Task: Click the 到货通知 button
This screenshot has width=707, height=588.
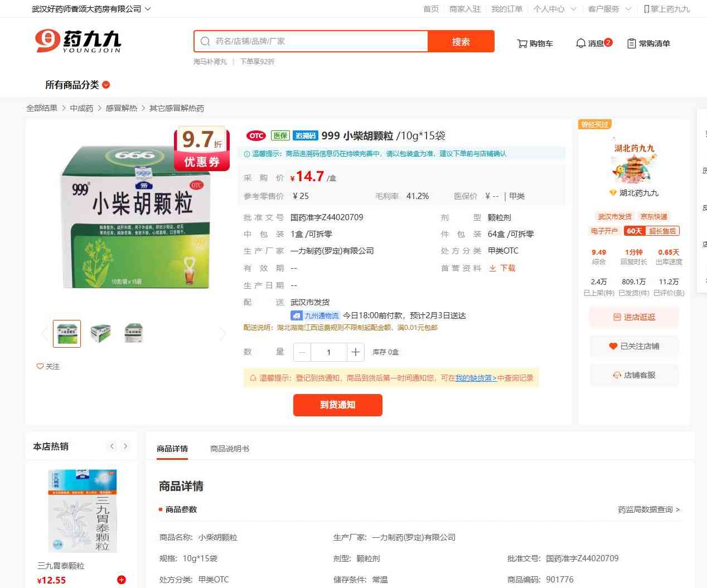Action: [337, 405]
